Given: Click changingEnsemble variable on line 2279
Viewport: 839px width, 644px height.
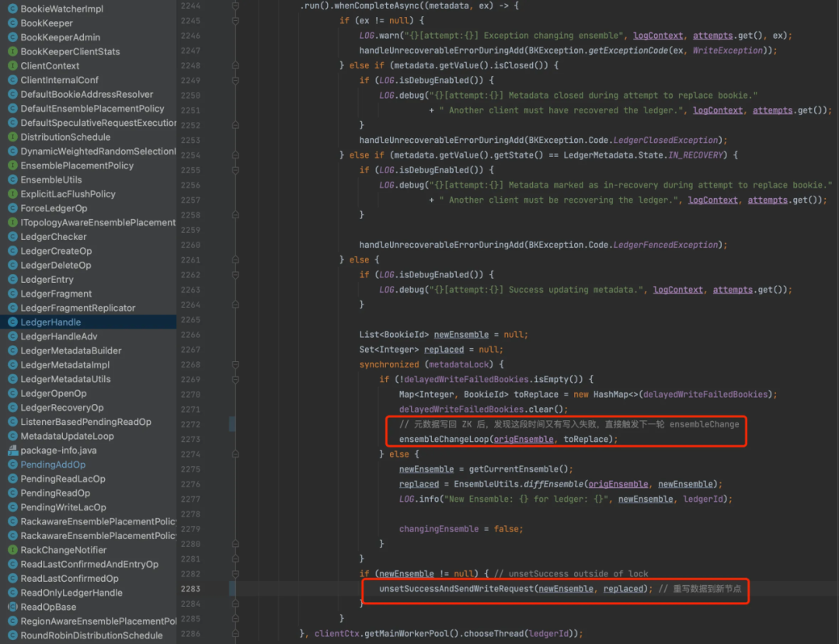Looking at the screenshot, I should pyautogui.click(x=439, y=529).
